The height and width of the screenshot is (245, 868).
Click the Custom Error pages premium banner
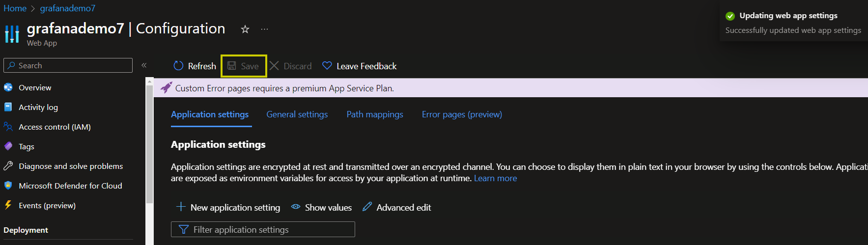(511, 88)
